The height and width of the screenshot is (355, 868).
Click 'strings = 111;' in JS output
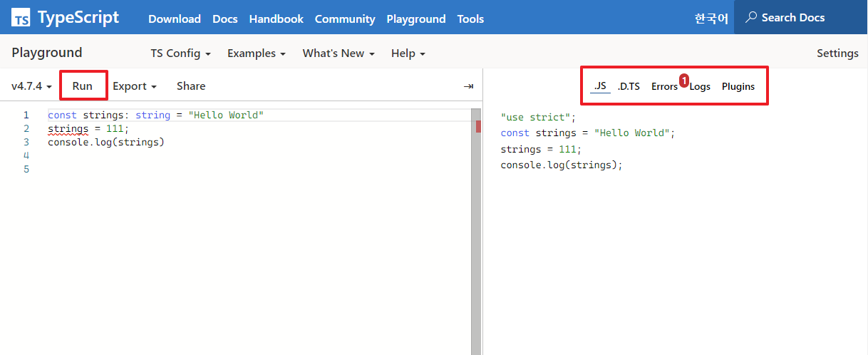click(541, 149)
